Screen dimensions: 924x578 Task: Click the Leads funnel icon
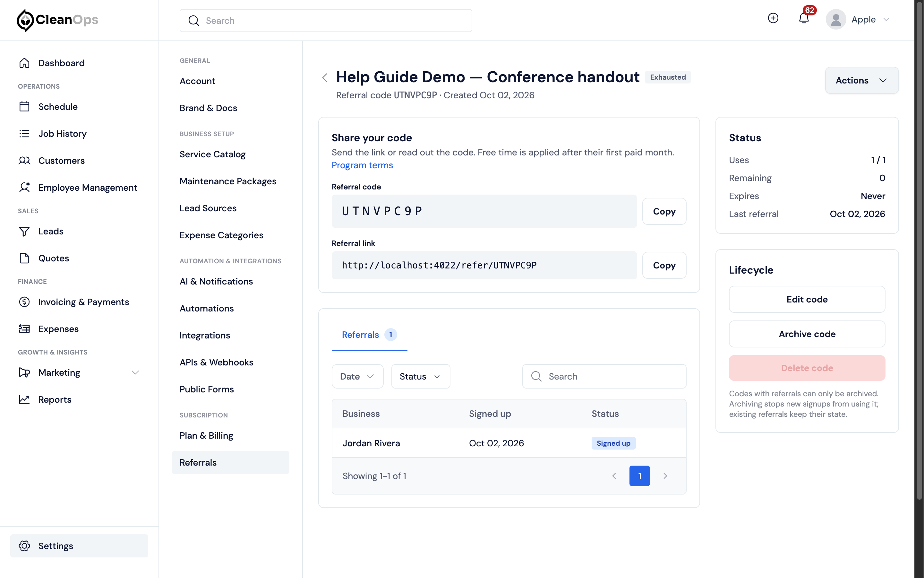coord(24,231)
